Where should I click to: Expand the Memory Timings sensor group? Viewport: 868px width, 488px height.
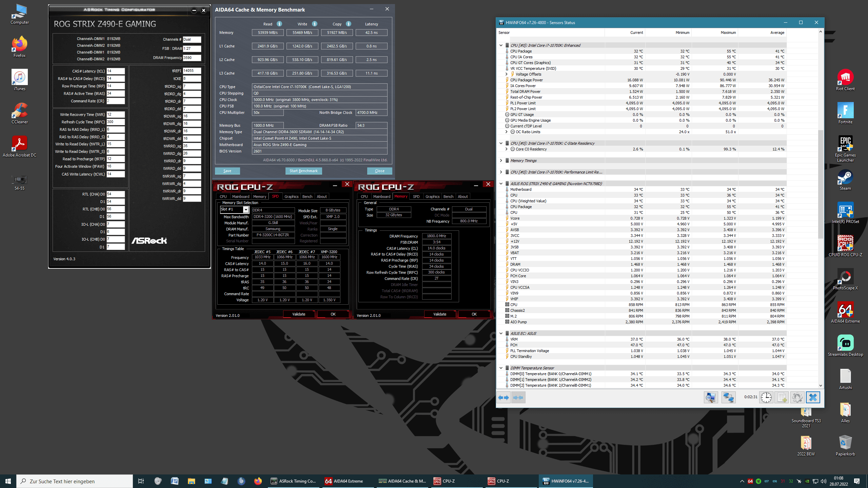point(501,161)
